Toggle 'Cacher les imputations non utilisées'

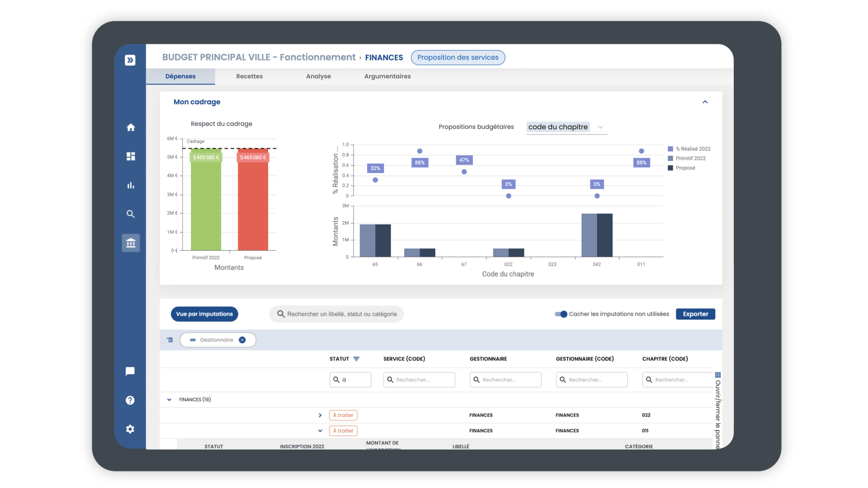click(561, 314)
